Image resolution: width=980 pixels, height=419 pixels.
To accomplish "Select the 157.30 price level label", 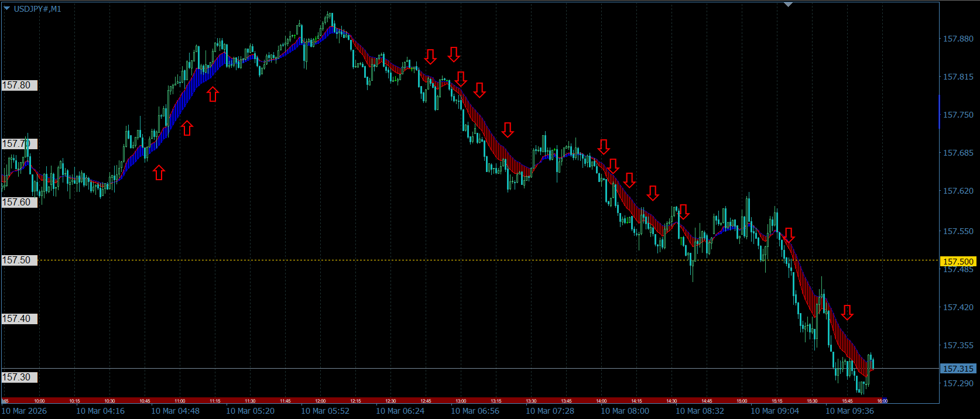I will pyautogui.click(x=19, y=377).
